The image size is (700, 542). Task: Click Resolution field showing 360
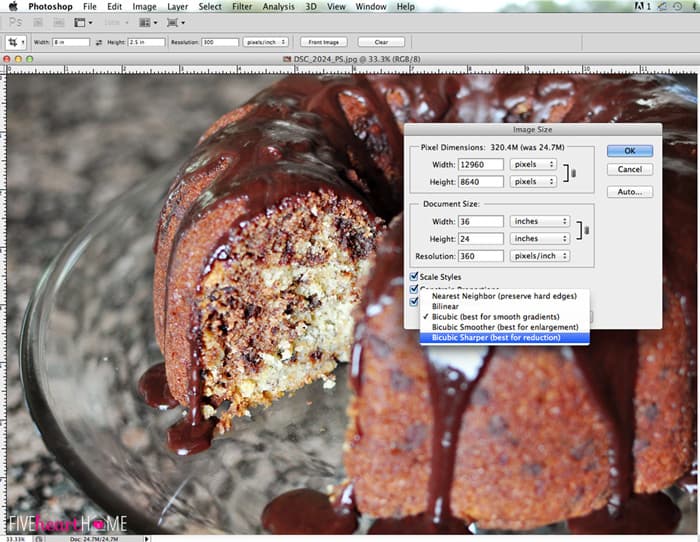point(481,256)
